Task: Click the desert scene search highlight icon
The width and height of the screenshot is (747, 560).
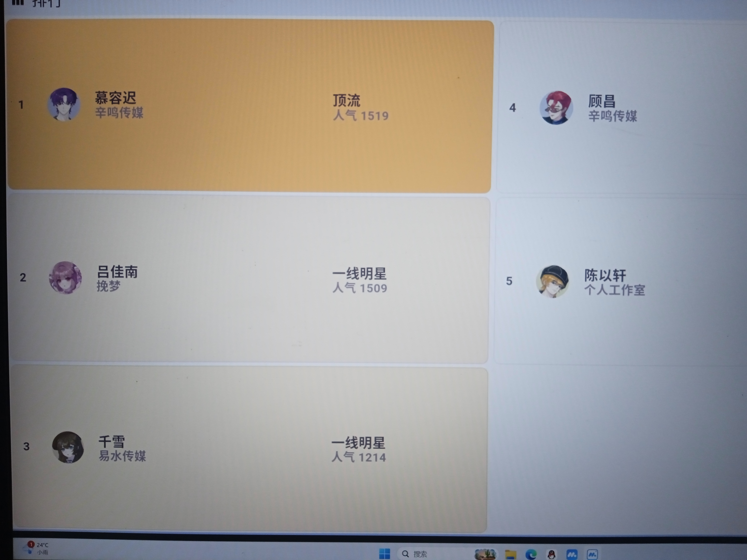Action: click(x=485, y=554)
